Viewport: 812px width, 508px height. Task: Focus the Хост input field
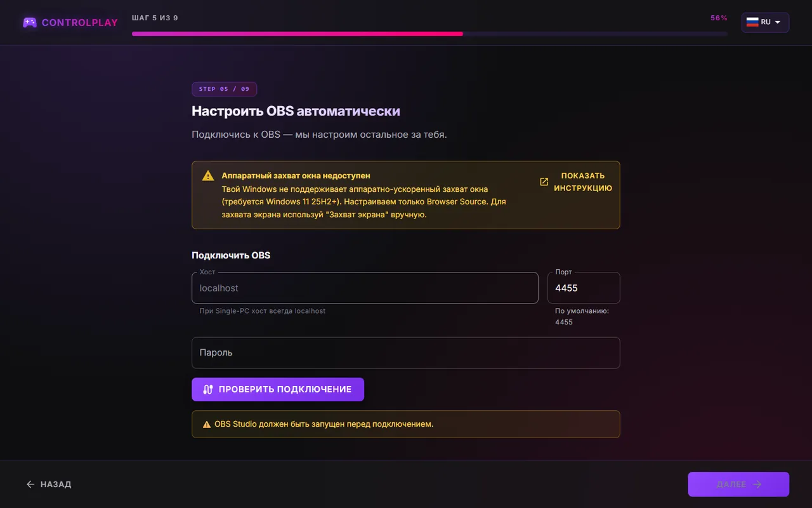pyautogui.click(x=365, y=288)
